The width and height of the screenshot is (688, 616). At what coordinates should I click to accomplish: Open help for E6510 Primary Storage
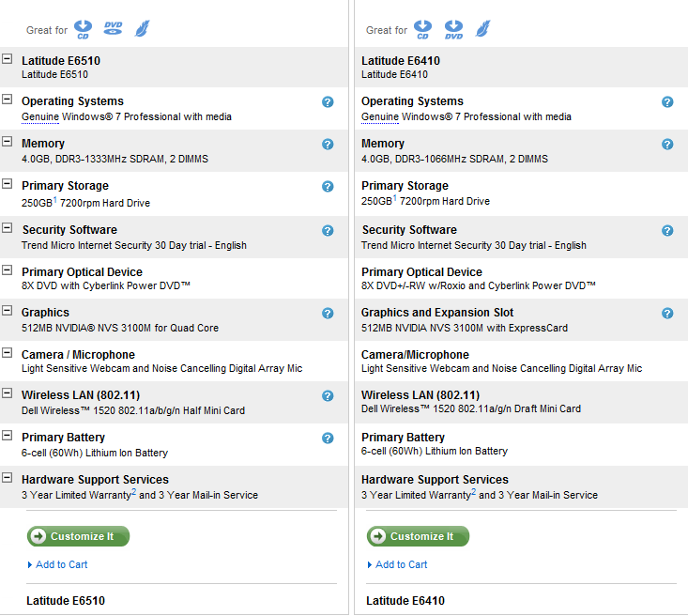coord(328,186)
